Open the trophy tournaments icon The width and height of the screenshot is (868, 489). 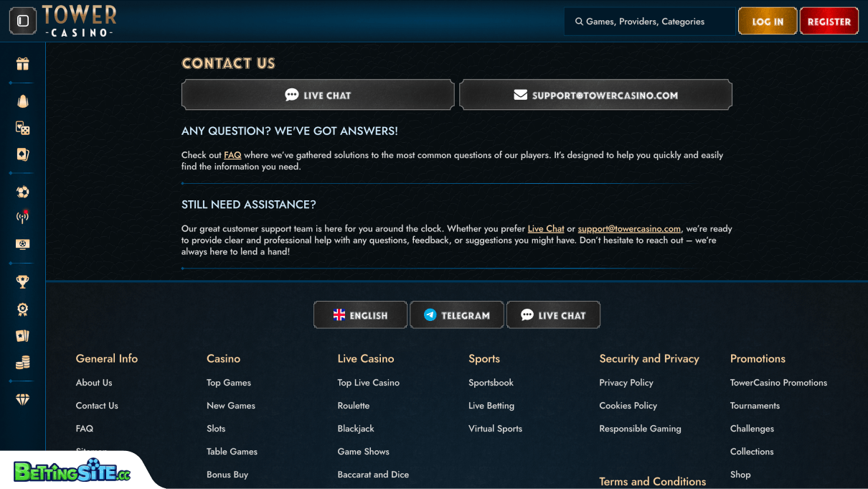23,282
